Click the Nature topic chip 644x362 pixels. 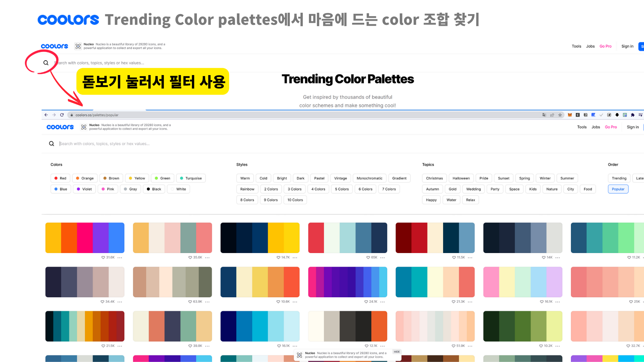[x=552, y=189]
